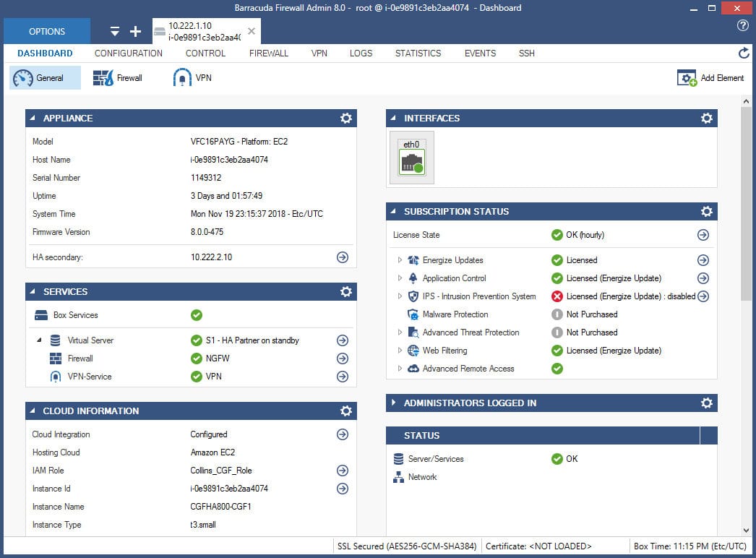Switch to the CONTROL tab
The image size is (756, 558).
205,53
